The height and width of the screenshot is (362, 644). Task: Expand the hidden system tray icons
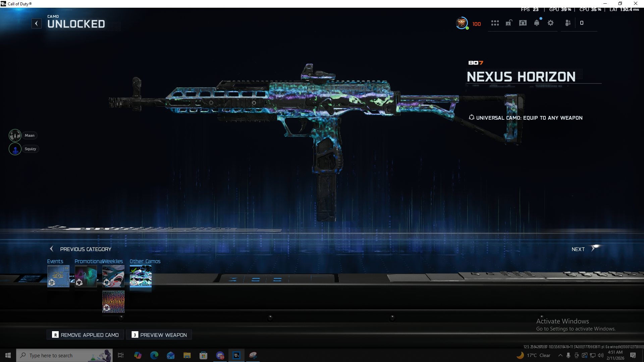pyautogui.click(x=560, y=355)
